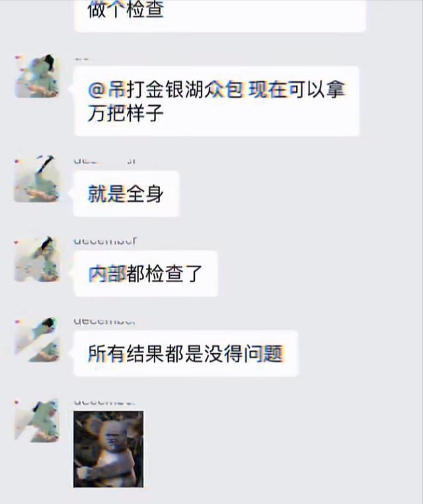Viewport: 423px width, 504px height.
Task: Tap the avatar beside 内部都检查了 message
Action: pos(37,259)
